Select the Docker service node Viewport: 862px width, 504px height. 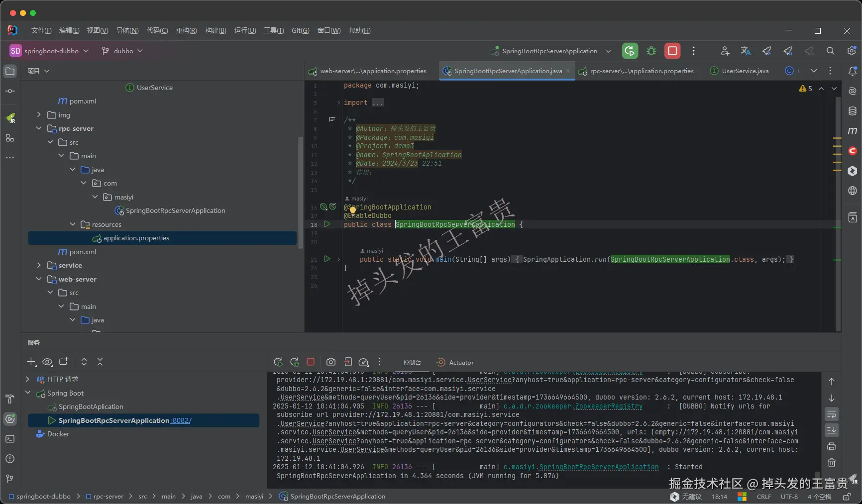point(52,434)
